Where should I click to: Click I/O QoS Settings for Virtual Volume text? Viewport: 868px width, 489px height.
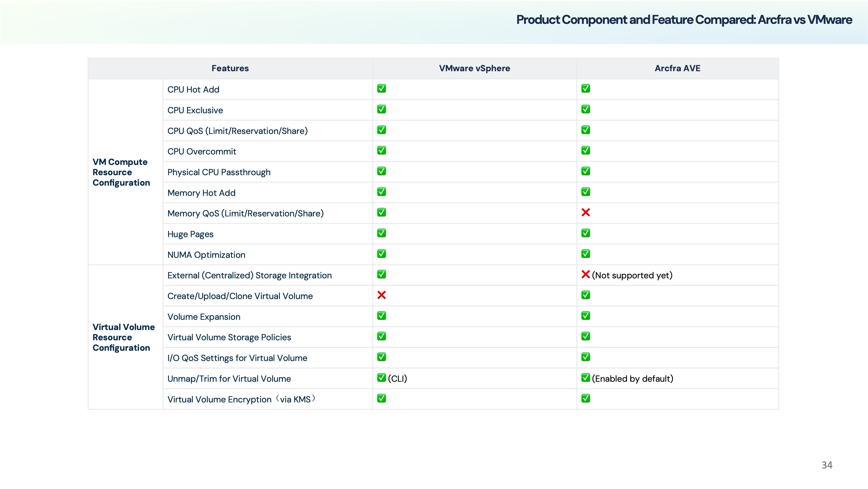pyautogui.click(x=237, y=358)
